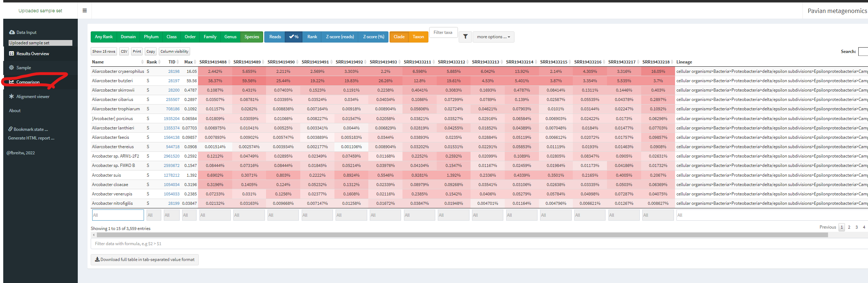Click the CSV export button

pos(124,52)
